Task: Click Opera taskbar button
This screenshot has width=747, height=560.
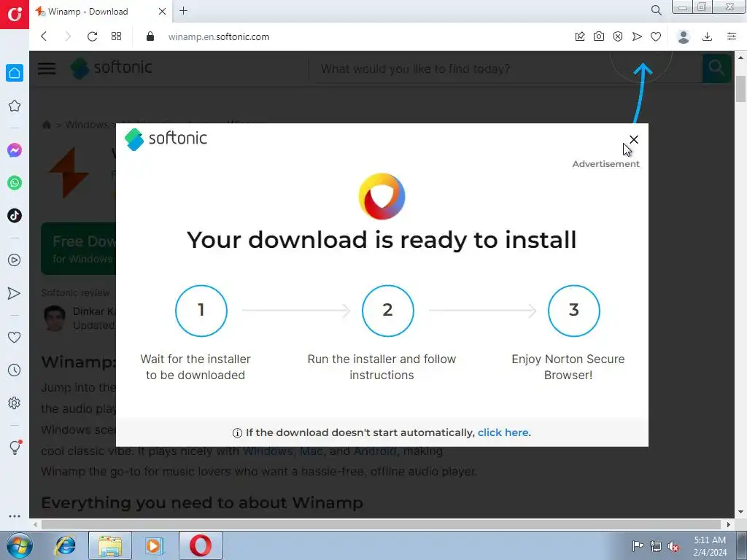Action: (200, 545)
